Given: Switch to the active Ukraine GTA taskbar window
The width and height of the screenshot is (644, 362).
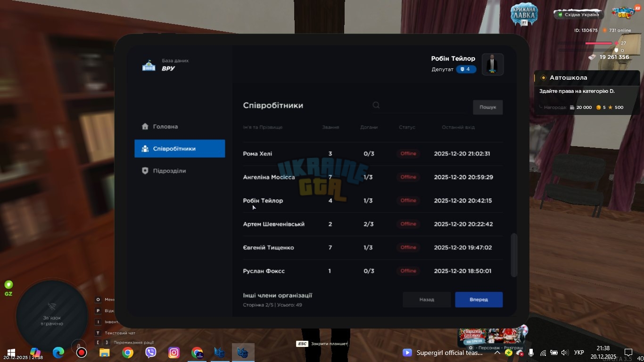Looking at the screenshot, I should (x=243, y=353).
